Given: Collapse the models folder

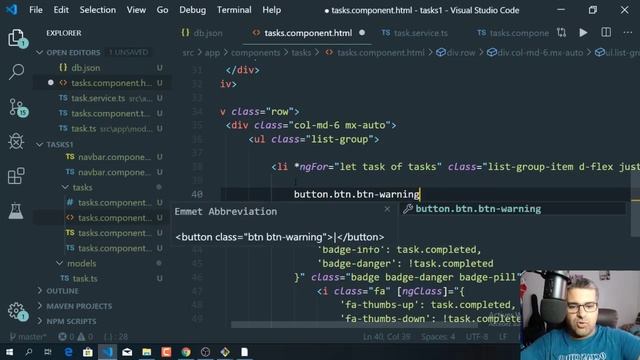Looking at the screenshot, I should (x=82, y=263).
